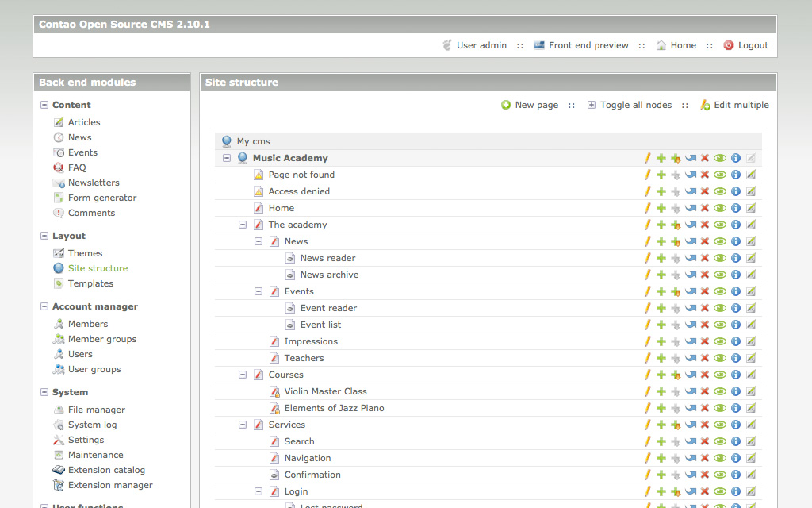Toggle visibility of Elements of Jazz Piano
Viewport: 812px width, 508px height.
point(720,408)
